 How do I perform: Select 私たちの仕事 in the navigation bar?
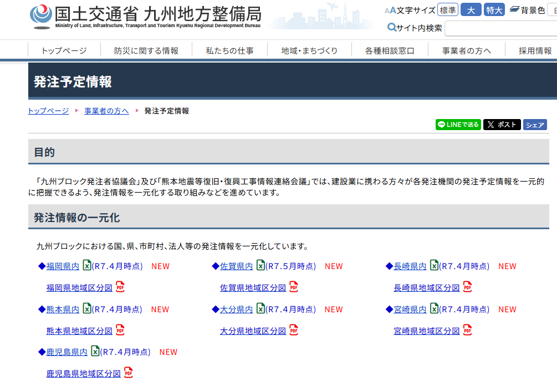point(229,50)
